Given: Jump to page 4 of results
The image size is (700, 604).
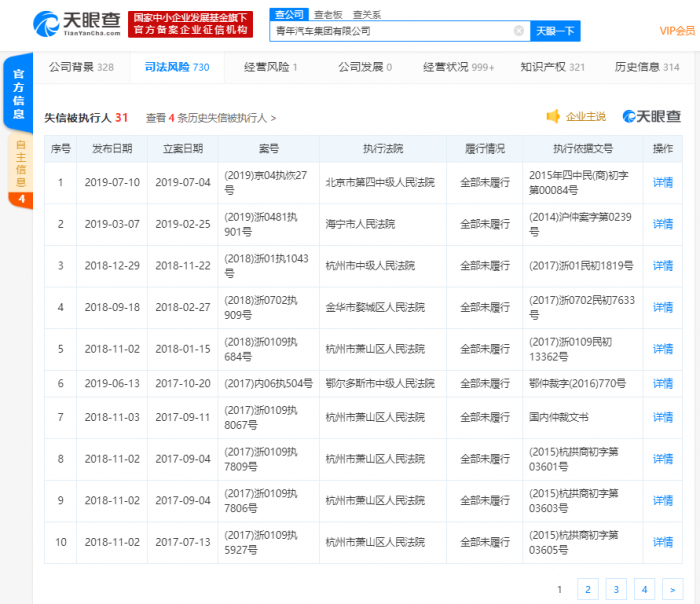Looking at the screenshot, I should [644, 589].
